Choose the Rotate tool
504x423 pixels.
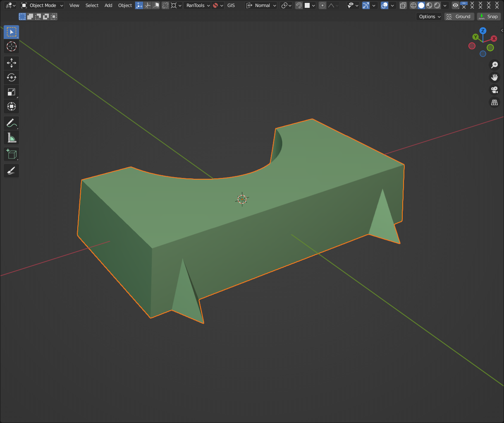[12, 77]
